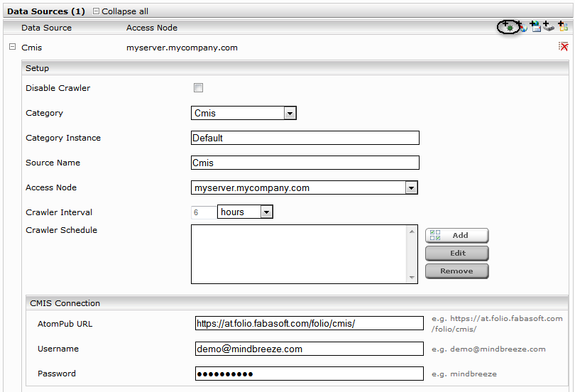The height and width of the screenshot is (392, 575).
Task: Click the add mail data source icon
Action: tap(535, 27)
